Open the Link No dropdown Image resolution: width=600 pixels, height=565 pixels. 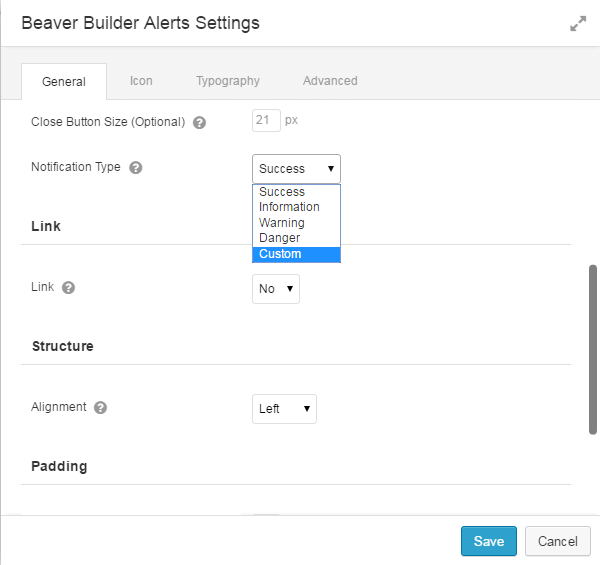276,289
